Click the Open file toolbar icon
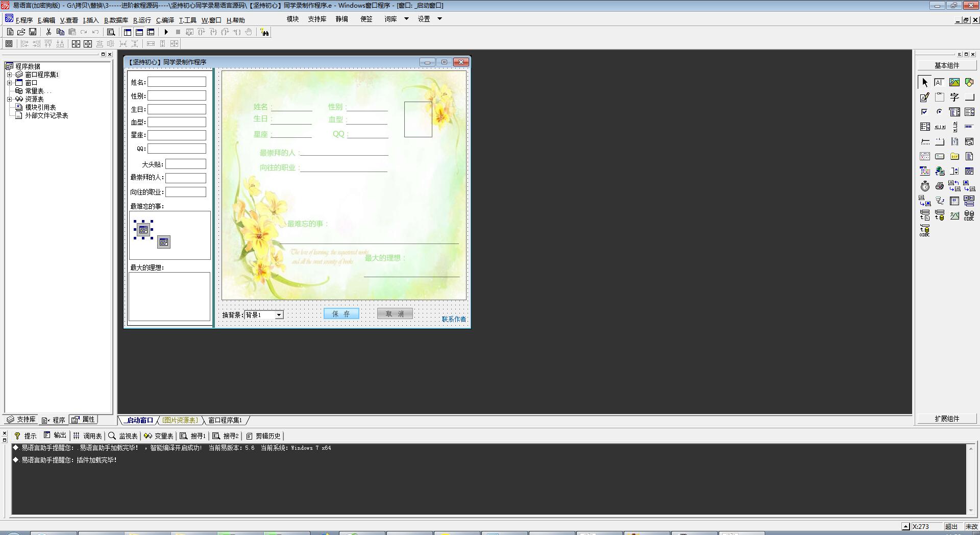Screen dimensions: 980x535 (x=21, y=32)
